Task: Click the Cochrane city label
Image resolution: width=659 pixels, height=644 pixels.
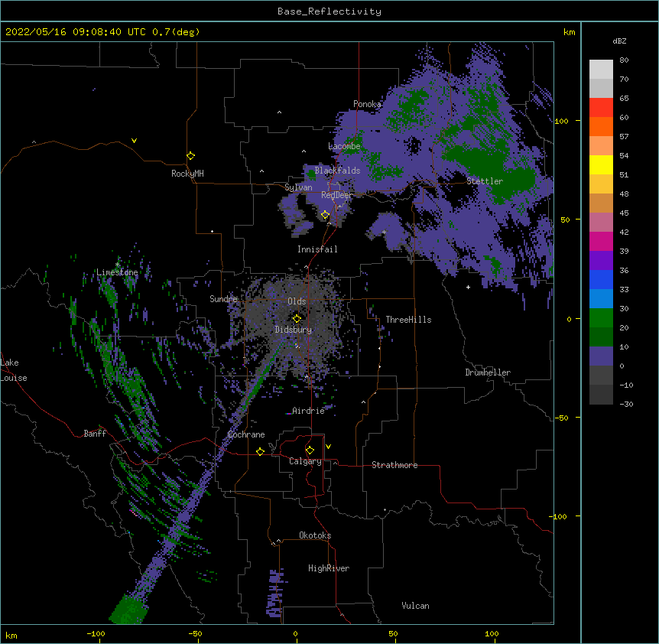Action: point(246,434)
